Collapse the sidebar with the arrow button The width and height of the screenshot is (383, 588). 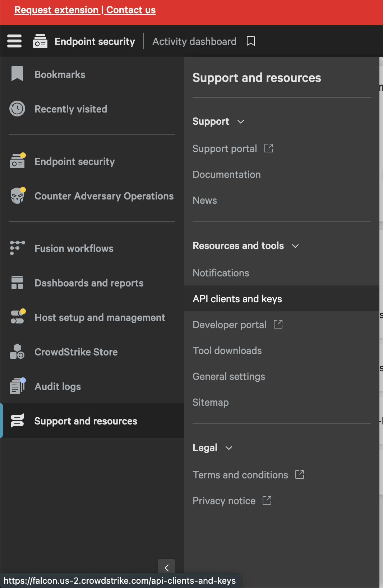(x=167, y=568)
